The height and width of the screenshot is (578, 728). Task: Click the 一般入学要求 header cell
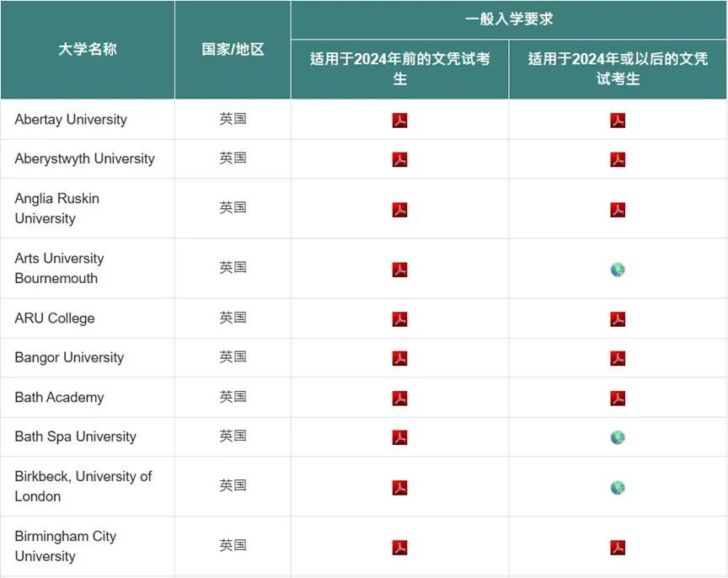pyautogui.click(x=508, y=17)
